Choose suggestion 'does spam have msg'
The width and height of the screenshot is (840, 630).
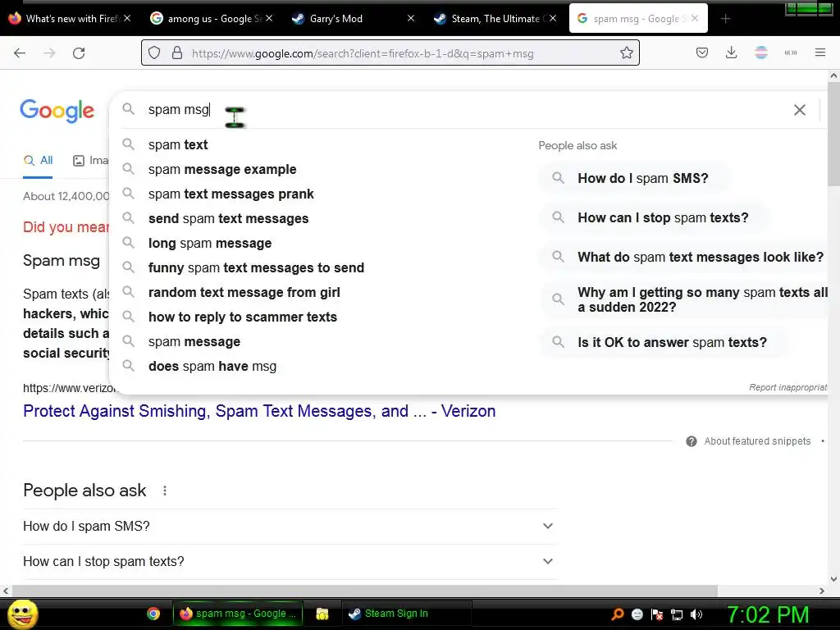point(322,367)
